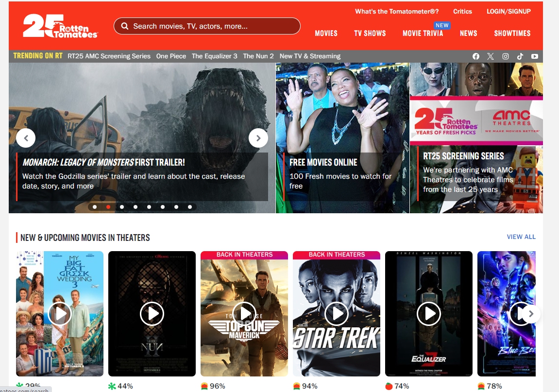Screen dimensions: 559x392
Task: Select the seventh carousel dot
Action: click(176, 207)
